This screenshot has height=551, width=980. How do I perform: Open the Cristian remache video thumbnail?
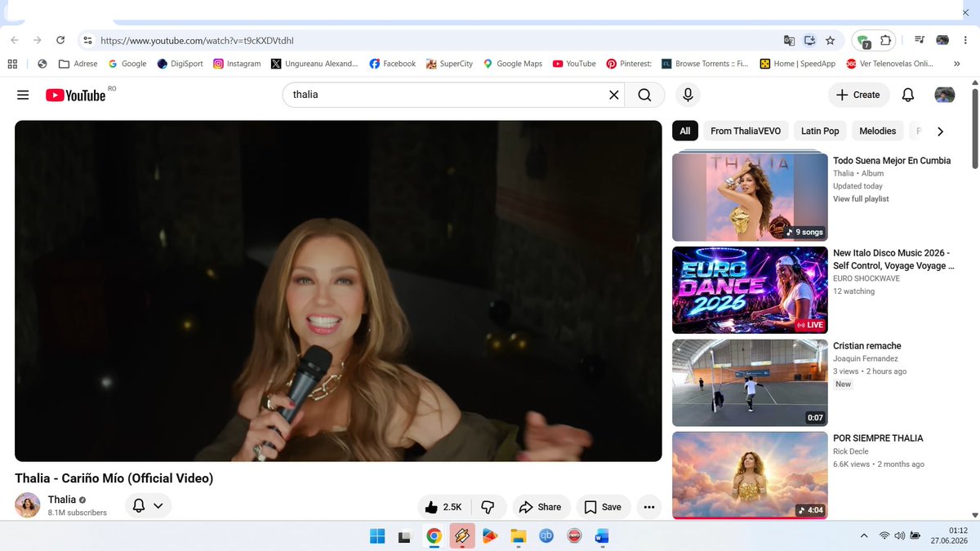pos(750,383)
